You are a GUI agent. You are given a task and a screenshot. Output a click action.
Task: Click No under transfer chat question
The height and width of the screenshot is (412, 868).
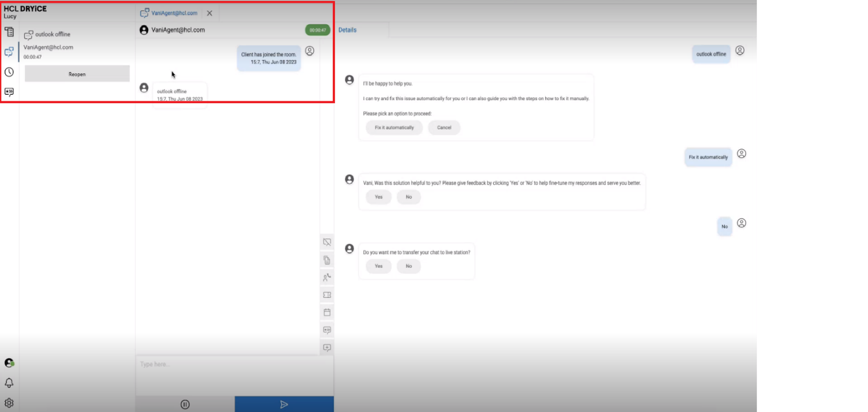(409, 266)
